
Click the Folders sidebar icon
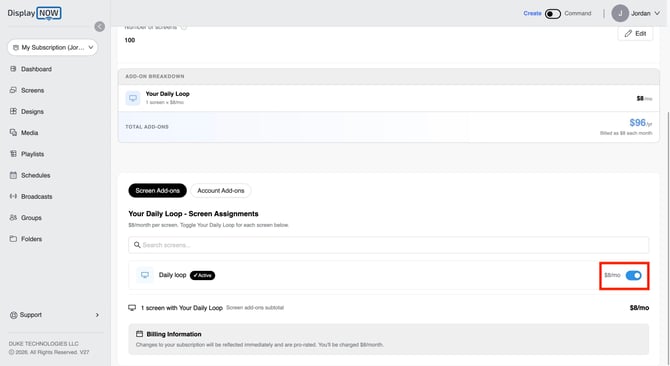click(13, 239)
